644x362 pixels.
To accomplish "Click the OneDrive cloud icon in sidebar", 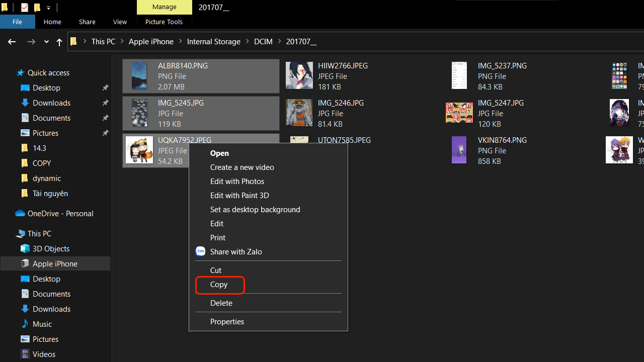I will point(20,213).
